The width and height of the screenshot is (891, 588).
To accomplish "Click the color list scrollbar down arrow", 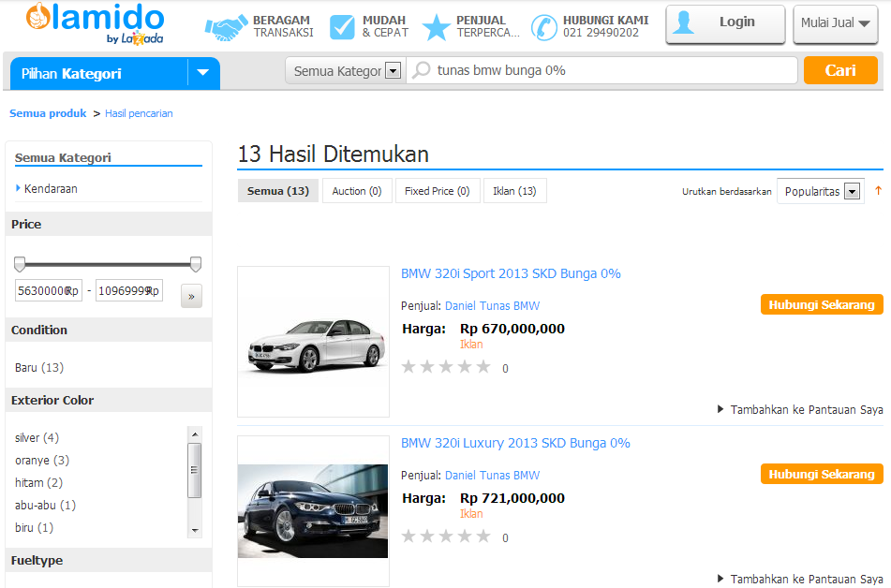I will (x=195, y=531).
